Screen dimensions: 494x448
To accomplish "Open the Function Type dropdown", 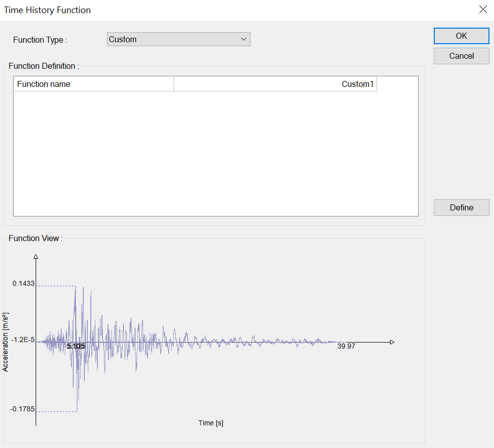I will [x=178, y=39].
